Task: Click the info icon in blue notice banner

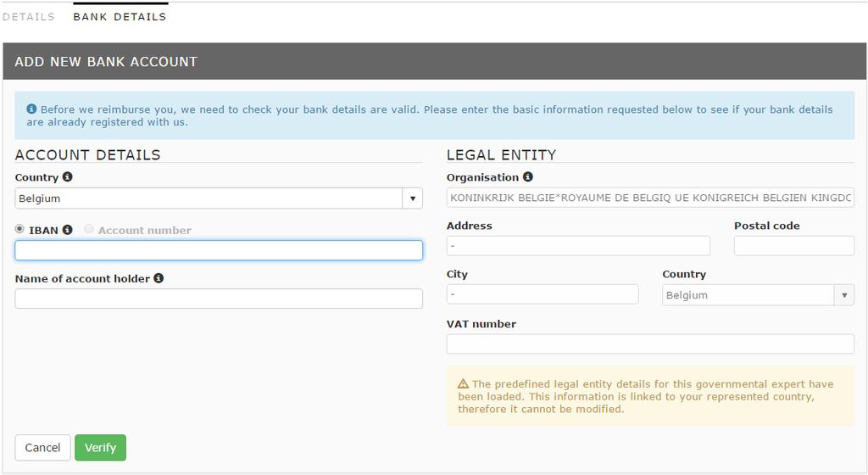Action: pos(31,109)
